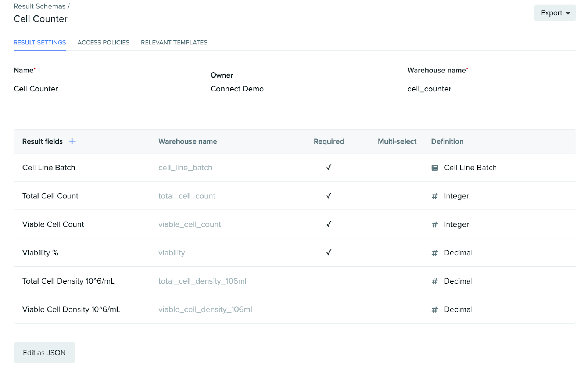Click Decimal definition in Total Cell Density row
This screenshot has height=367, width=588.
[x=458, y=281]
